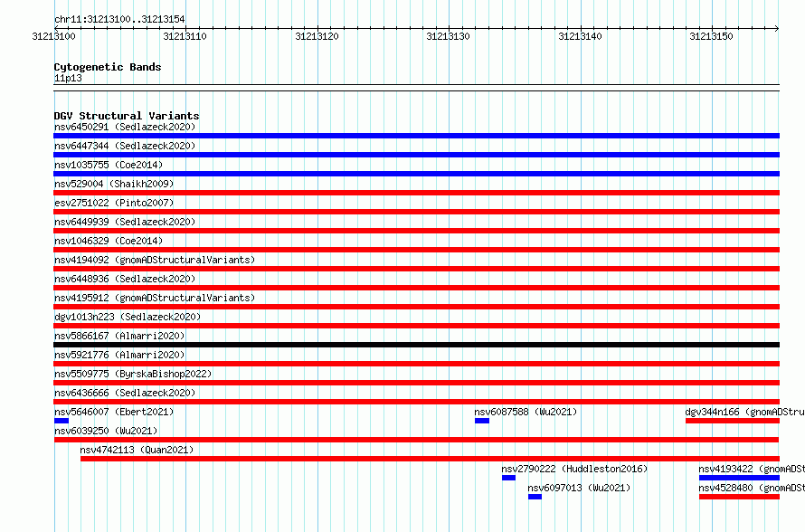This screenshot has width=805, height=532.
Task: Select the red bar for nsv5509775
Action: [416, 383]
